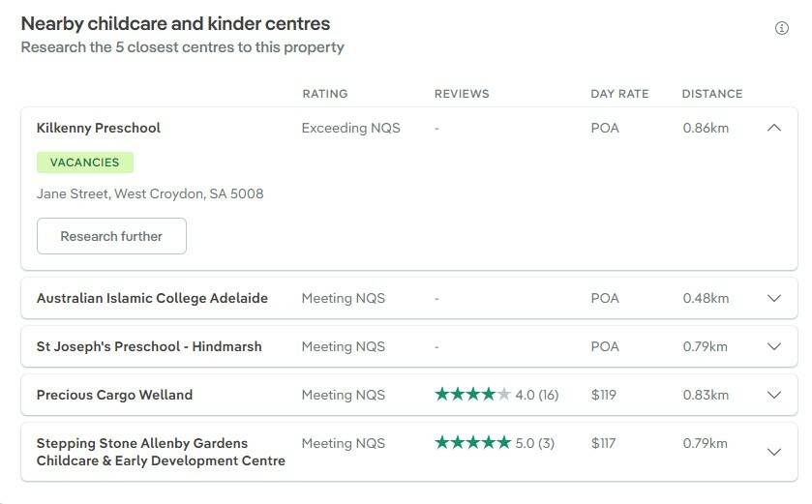Click the REVIEWS column header

pyautogui.click(x=462, y=94)
